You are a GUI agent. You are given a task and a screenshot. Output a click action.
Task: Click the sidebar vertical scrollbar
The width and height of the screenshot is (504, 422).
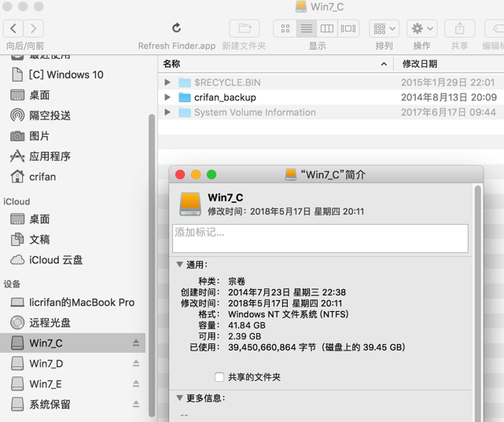(x=152, y=265)
